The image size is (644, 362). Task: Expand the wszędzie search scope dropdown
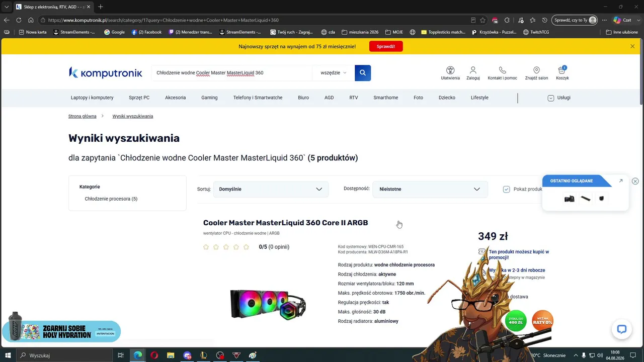point(334,73)
